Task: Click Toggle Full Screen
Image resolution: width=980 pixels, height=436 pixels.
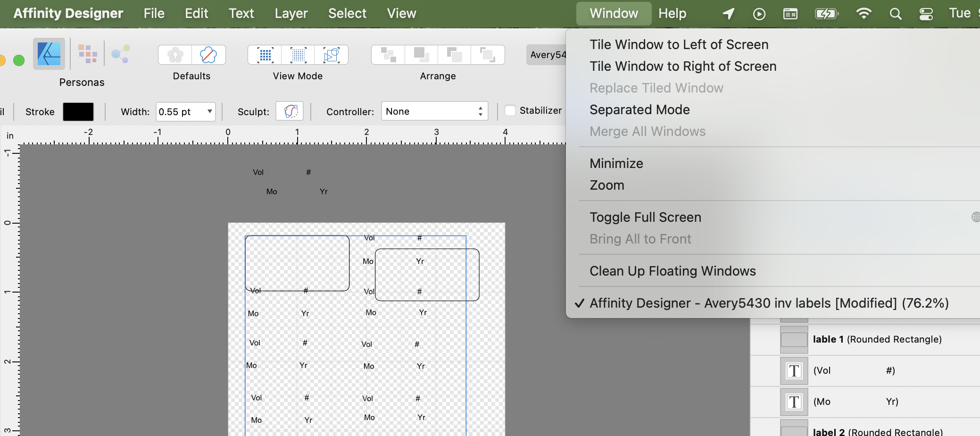Action: [645, 217]
